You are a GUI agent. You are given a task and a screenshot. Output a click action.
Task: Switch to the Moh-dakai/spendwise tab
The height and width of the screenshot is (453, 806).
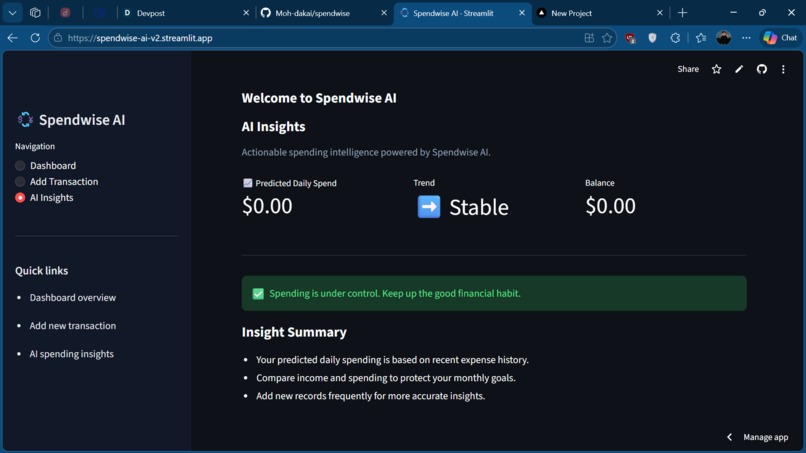[x=323, y=13]
